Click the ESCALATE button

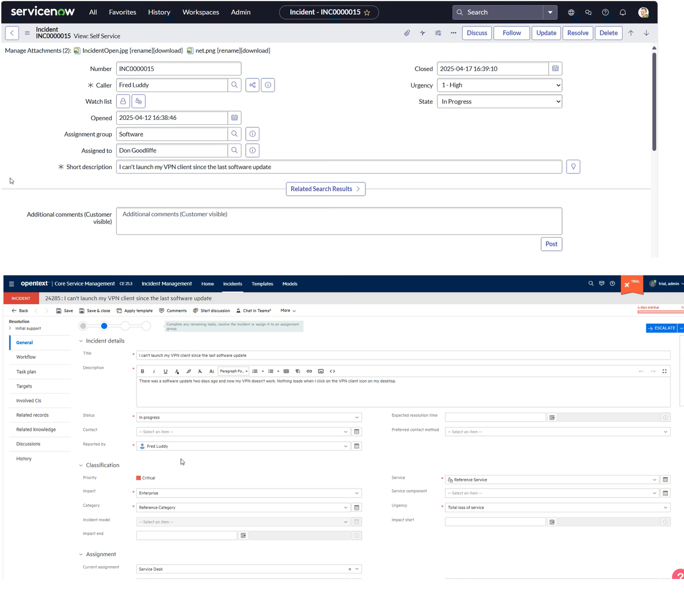tap(662, 328)
